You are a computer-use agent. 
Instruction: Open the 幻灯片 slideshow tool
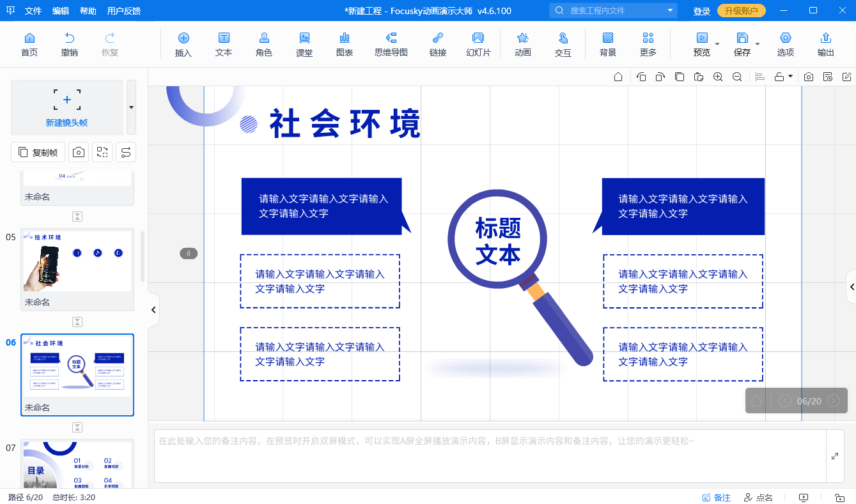478,44
